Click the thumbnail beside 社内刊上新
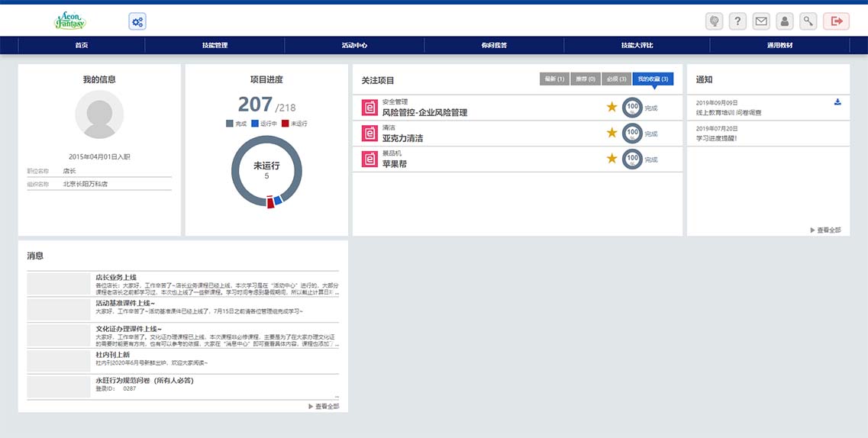Screen dimensions: 868x438 pos(59,361)
